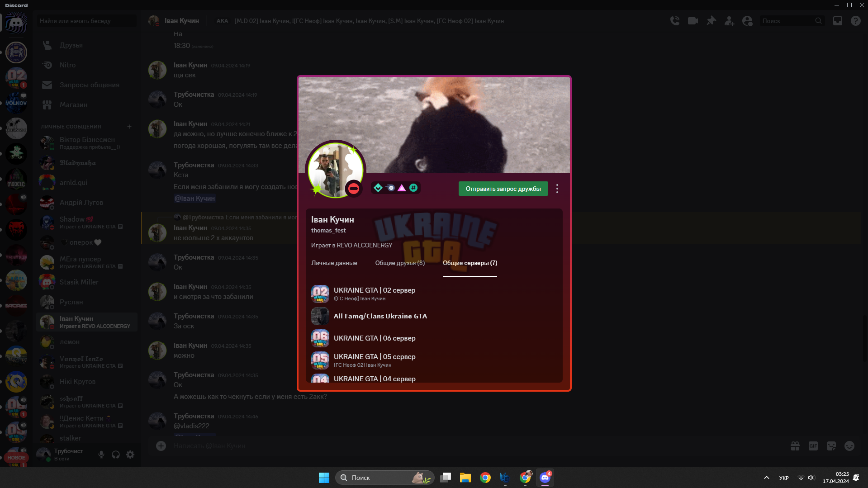Click the @Іван Кучин mention in chat
The image size is (868, 488).
(195, 199)
